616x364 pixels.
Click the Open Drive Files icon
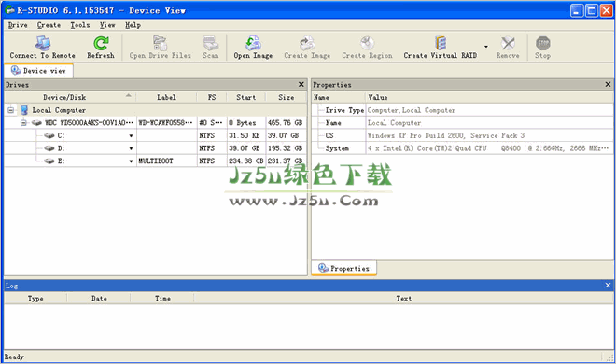click(160, 43)
